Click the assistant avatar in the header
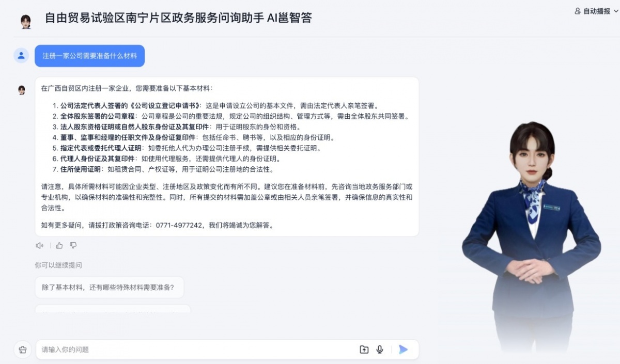The height and width of the screenshot is (364, 620). coord(26,21)
